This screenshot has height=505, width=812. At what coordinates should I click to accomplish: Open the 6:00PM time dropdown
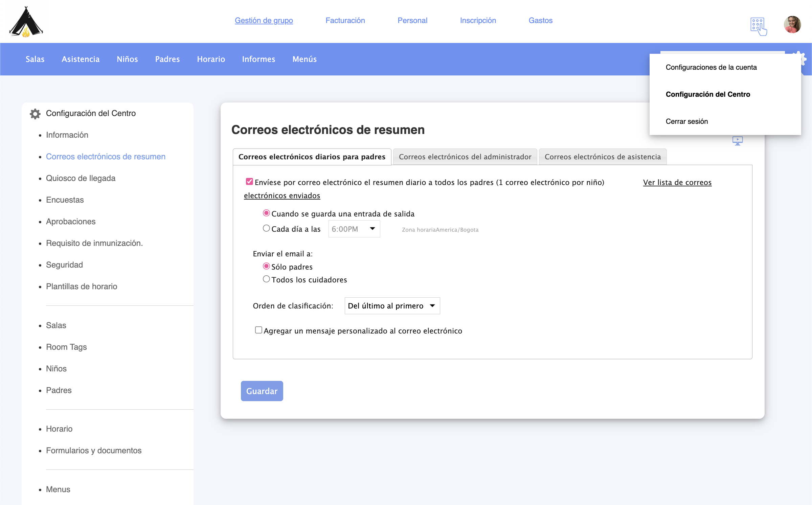pyautogui.click(x=354, y=229)
